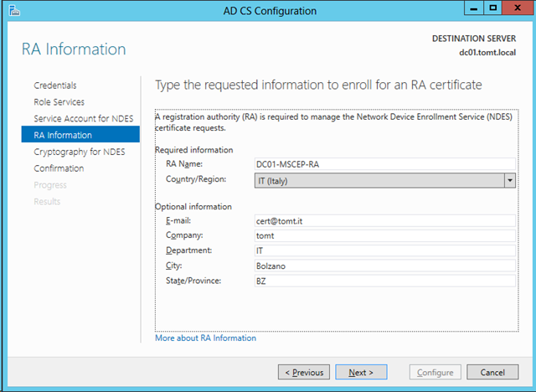Screen dimensions: 536x392
Task: Open the More about RA Information link
Action: point(205,338)
